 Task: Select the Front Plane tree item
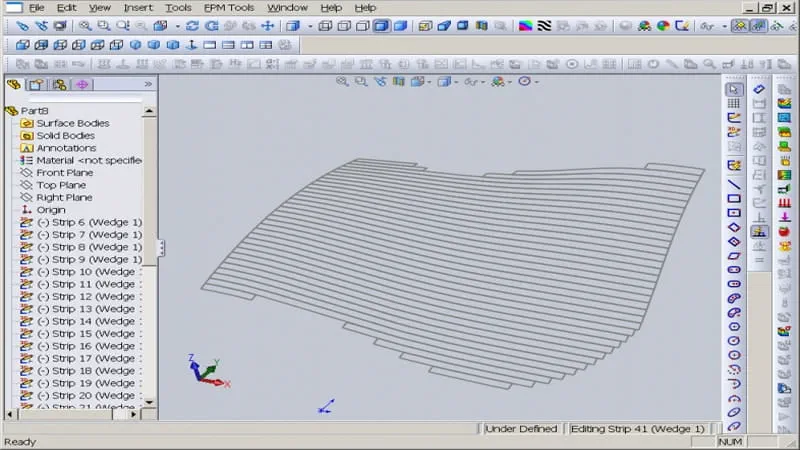tap(64, 173)
